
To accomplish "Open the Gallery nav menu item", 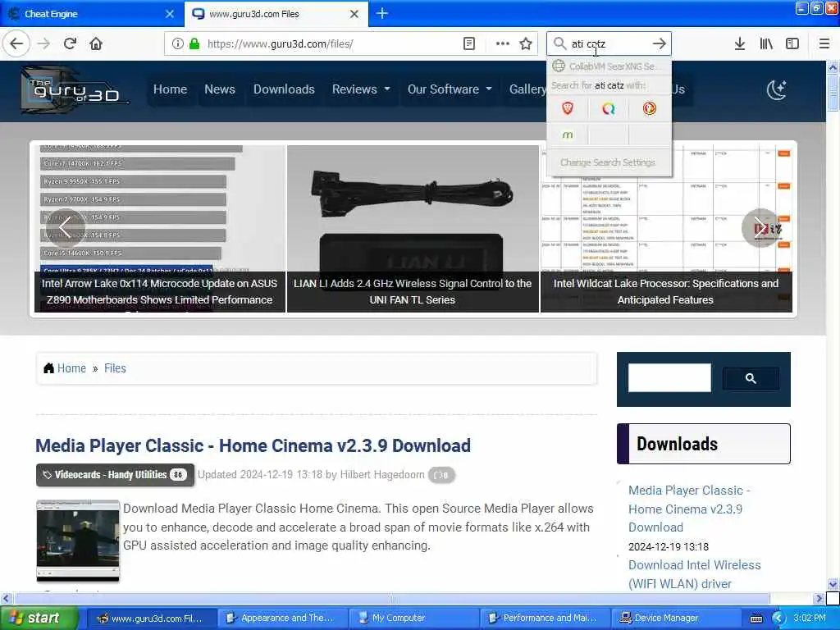I will (527, 89).
